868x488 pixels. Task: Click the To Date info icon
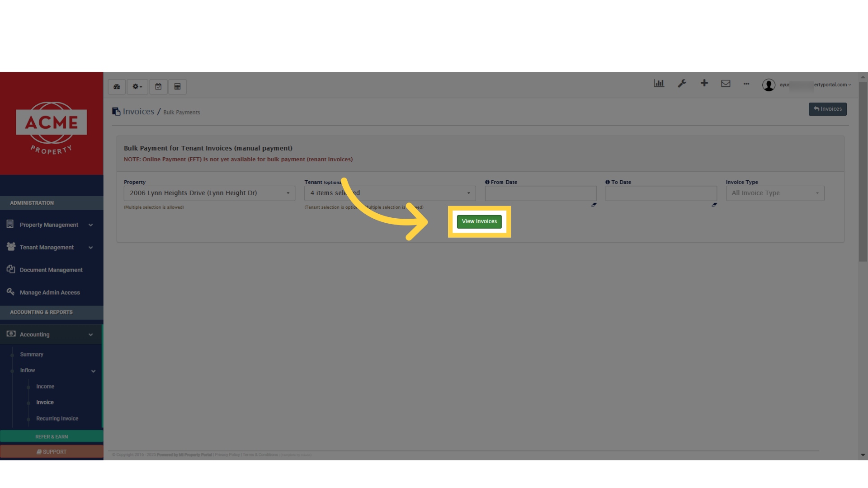tap(608, 182)
